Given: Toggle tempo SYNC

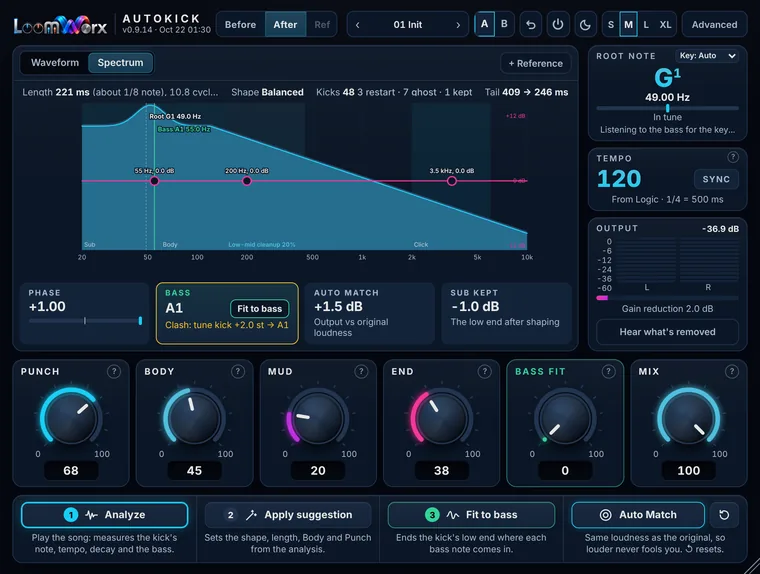Looking at the screenshot, I should (716, 179).
